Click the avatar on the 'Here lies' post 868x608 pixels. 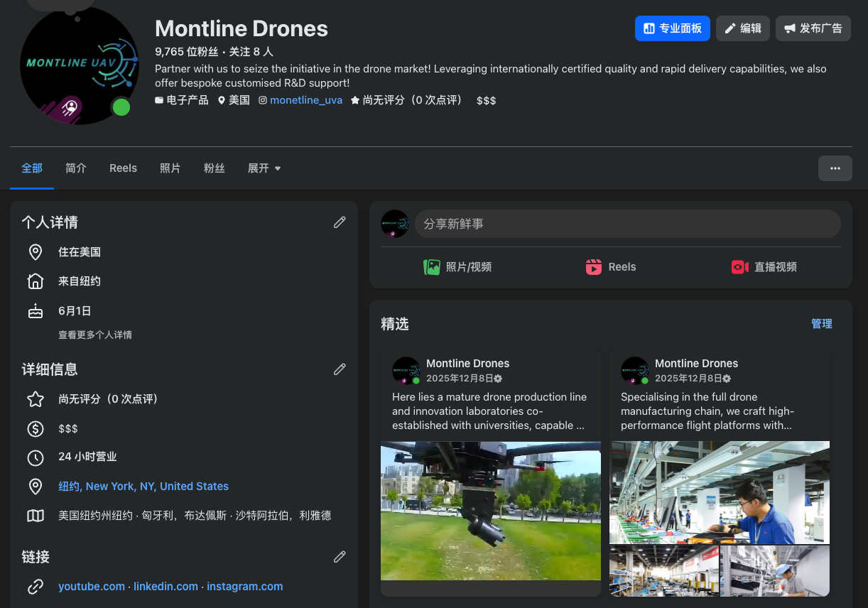tap(406, 371)
